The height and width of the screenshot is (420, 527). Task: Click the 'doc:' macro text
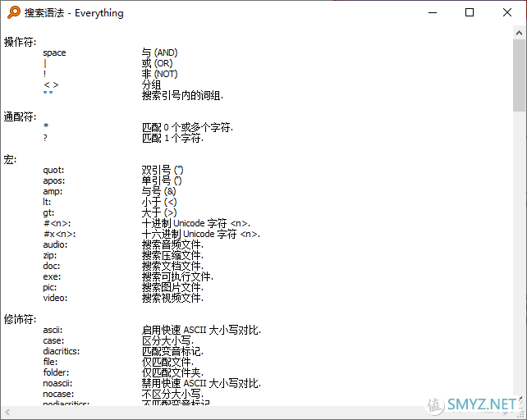(x=52, y=266)
